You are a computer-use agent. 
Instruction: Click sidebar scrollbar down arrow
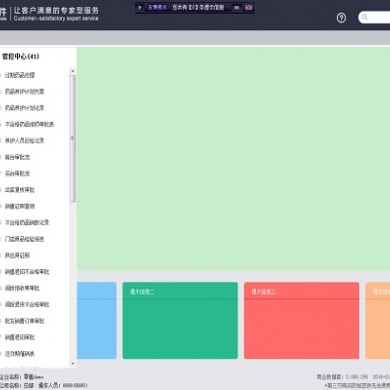[73, 364]
